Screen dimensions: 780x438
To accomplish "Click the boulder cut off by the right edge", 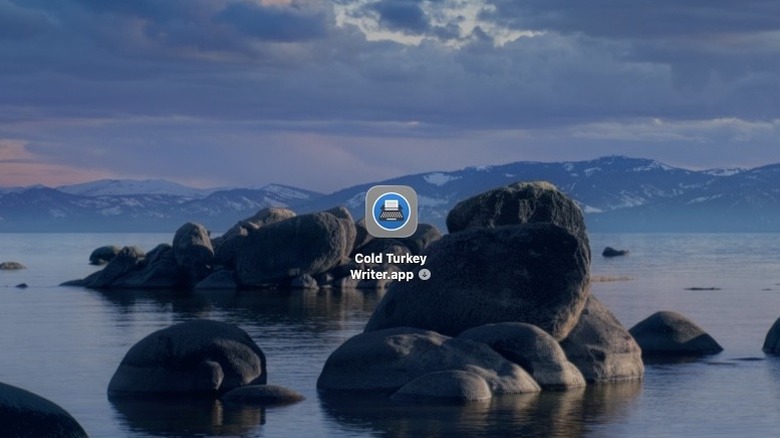I will point(772,338).
